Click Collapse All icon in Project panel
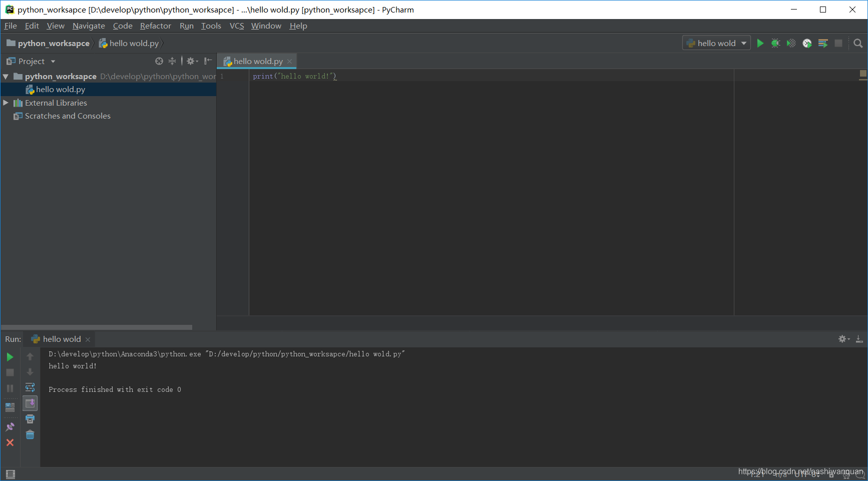Image resolution: width=868 pixels, height=481 pixels. tap(172, 61)
